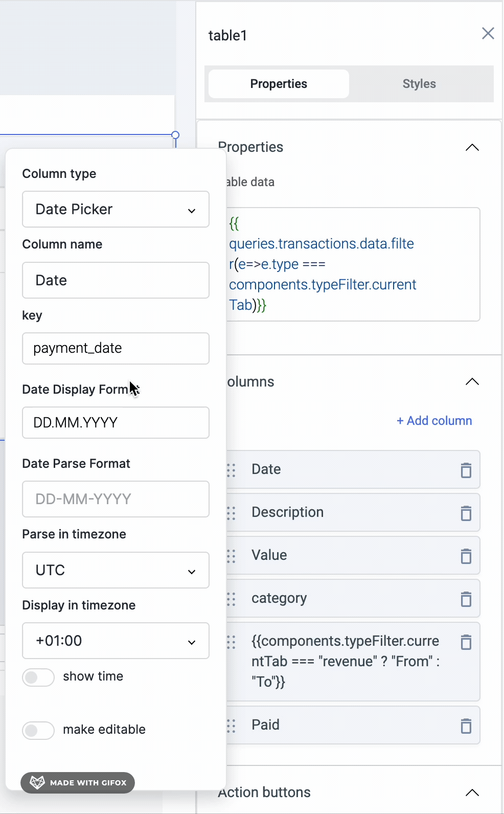This screenshot has height=814, width=504.
Task: Click the key field containing payment_date
Action: pyautogui.click(x=116, y=349)
